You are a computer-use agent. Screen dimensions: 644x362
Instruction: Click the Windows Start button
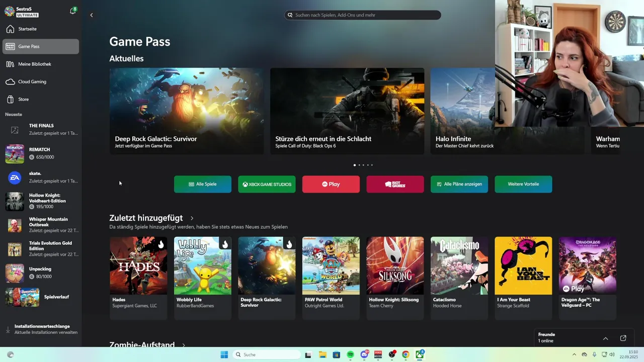pos(224,354)
